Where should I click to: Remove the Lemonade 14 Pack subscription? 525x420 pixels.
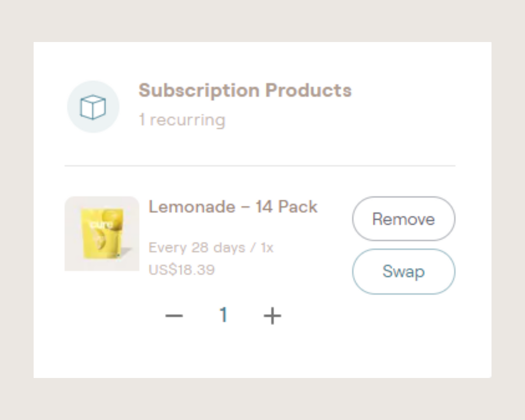(x=403, y=219)
